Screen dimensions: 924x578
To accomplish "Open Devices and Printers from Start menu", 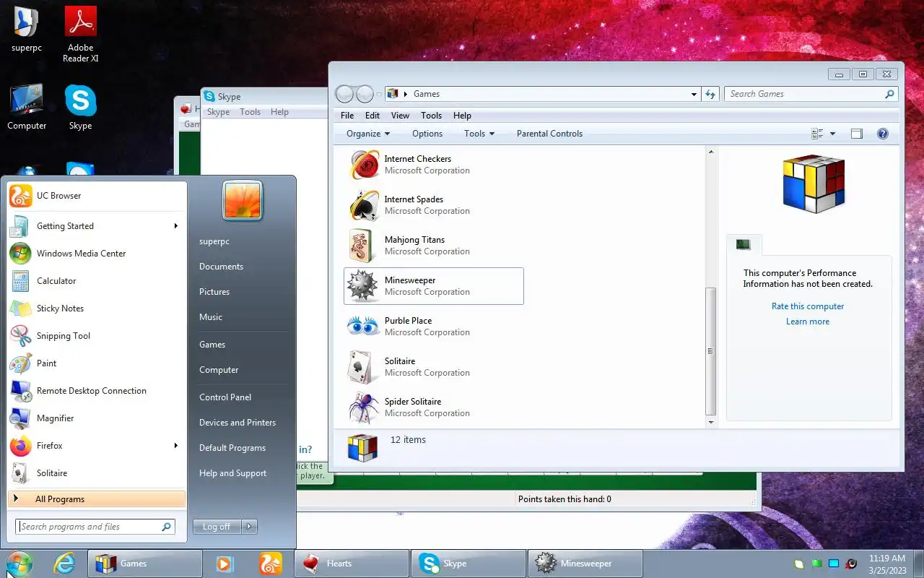I will (237, 423).
